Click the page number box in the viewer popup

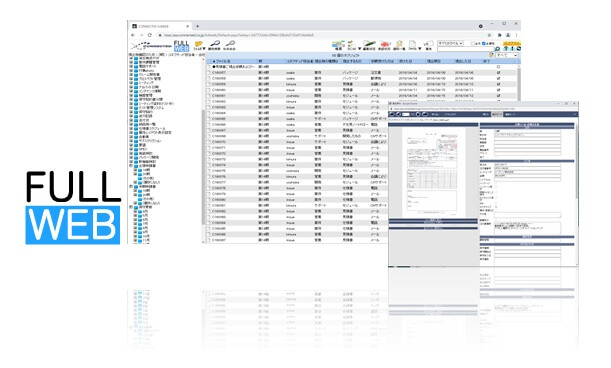click(x=406, y=114)
